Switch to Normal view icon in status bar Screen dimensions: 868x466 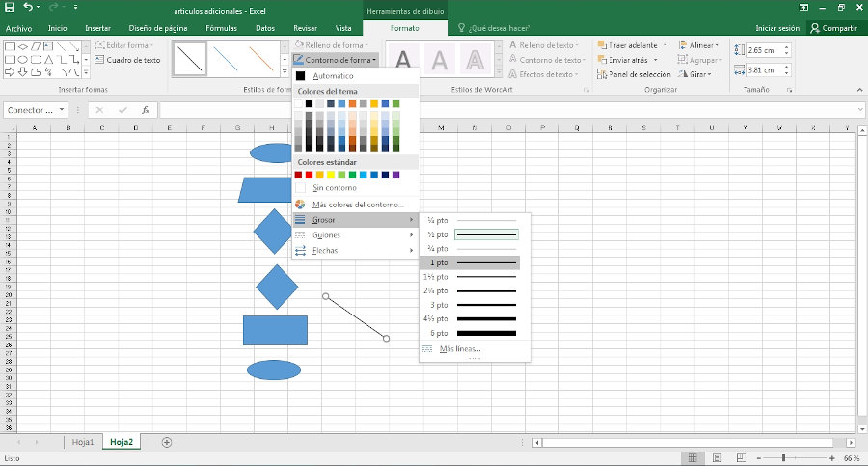692,458
